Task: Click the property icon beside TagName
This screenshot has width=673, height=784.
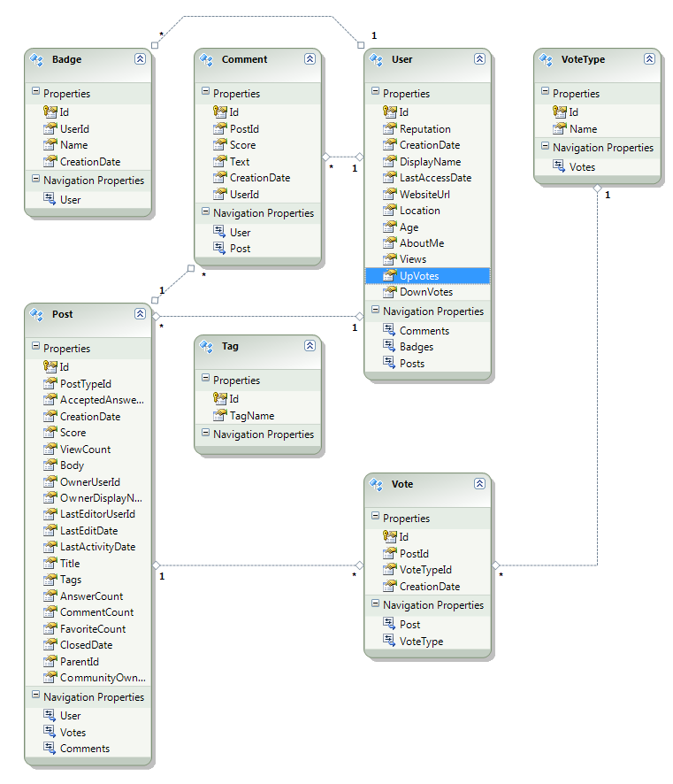Action: 220,415
